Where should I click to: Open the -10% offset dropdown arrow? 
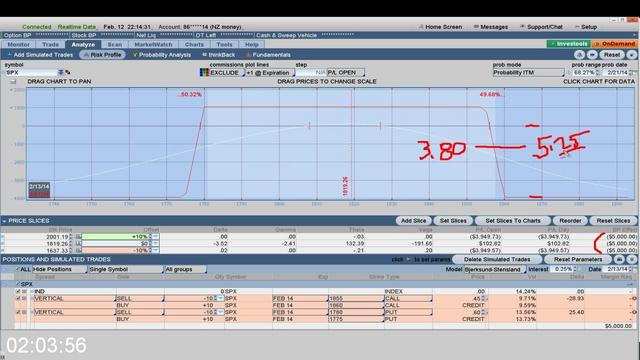tap(156, 250)
